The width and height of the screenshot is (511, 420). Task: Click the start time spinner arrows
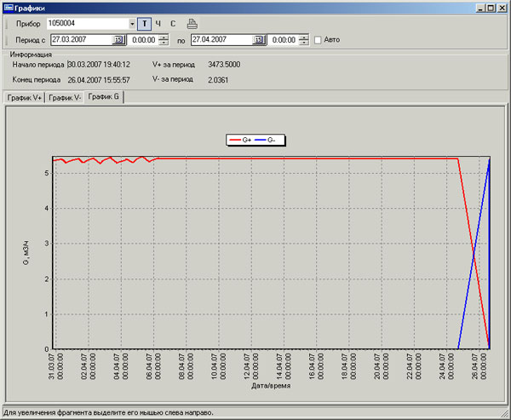tap(163, 40)
